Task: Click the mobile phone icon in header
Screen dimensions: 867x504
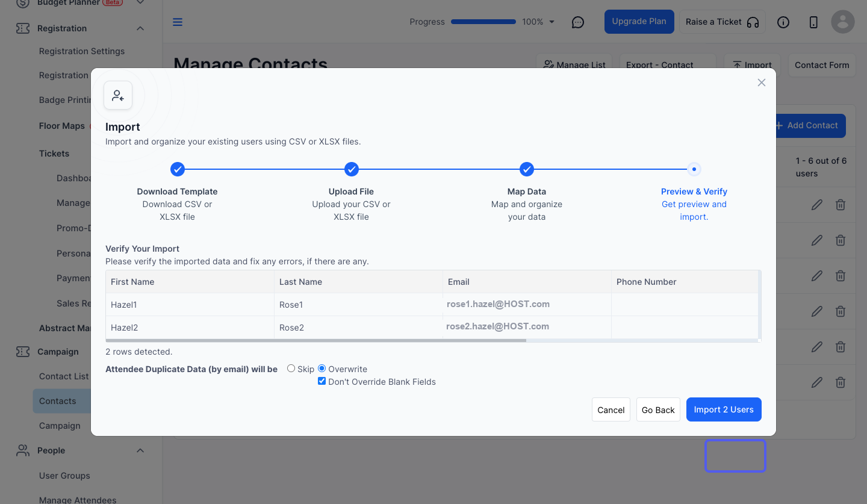Action: (x=813, y=22)
